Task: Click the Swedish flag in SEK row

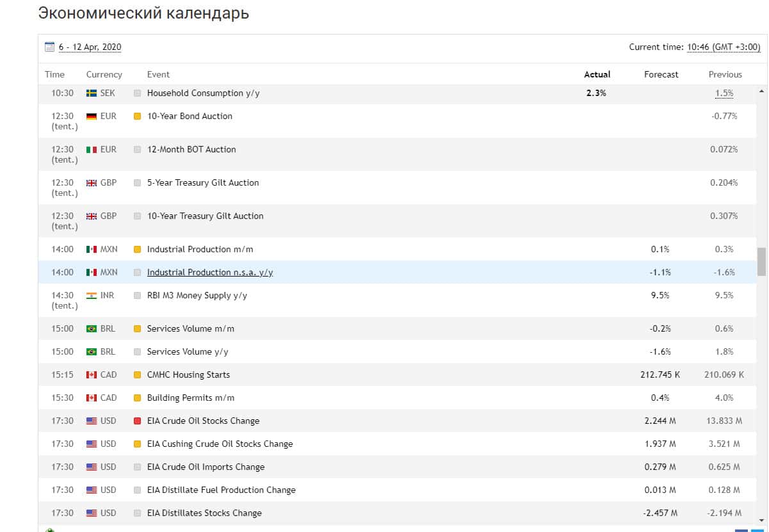Action: pyautogui.click(x=91, y=93)
